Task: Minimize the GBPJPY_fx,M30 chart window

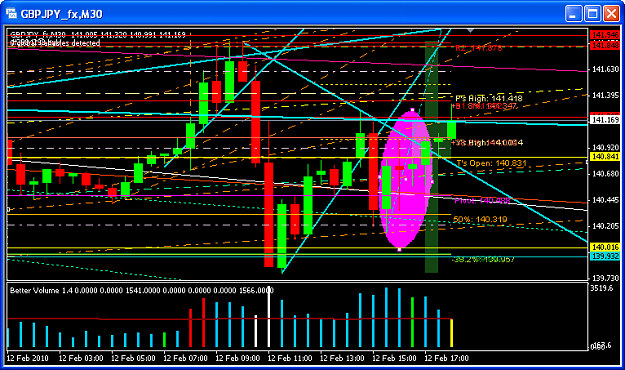Action: click(573, 14)
